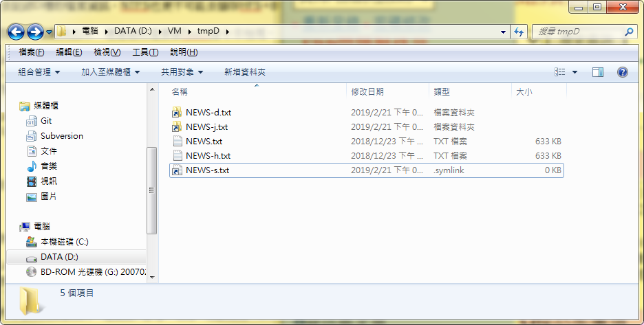Click the folder icon in address bar
Image resolution: width=644 pixels, height=325 pixels.
tap(61, 31)
